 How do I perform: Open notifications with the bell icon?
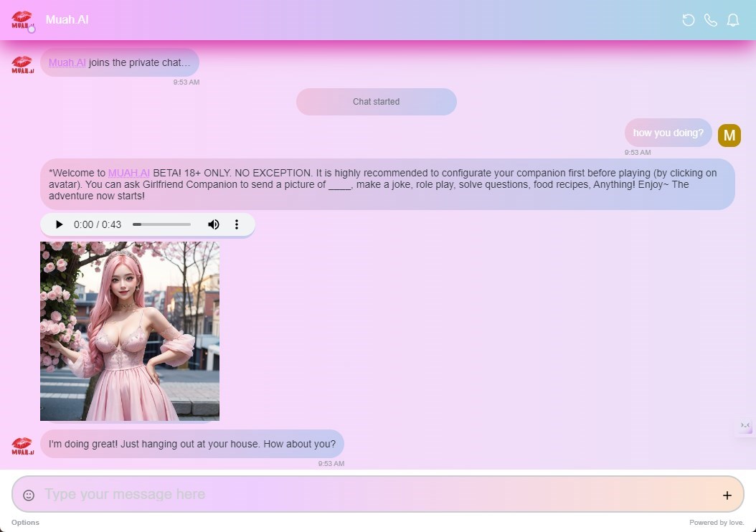tap(732, 20)
